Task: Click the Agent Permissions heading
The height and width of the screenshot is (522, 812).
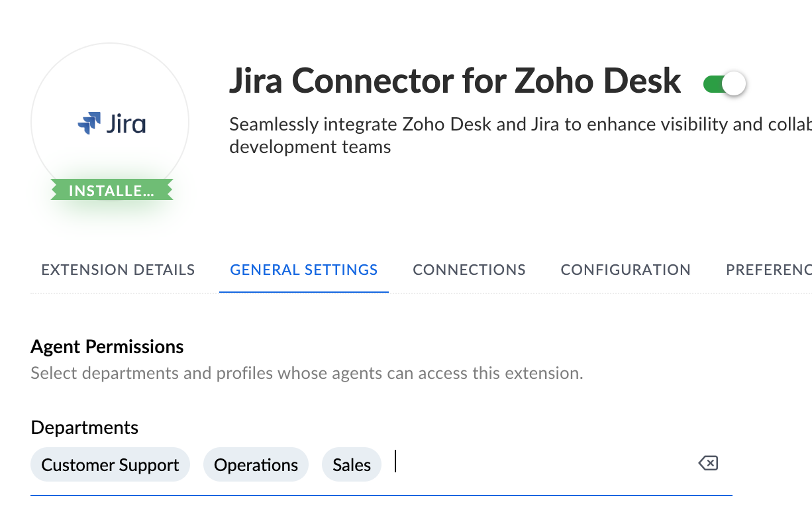Action: (x=107, y=346)
